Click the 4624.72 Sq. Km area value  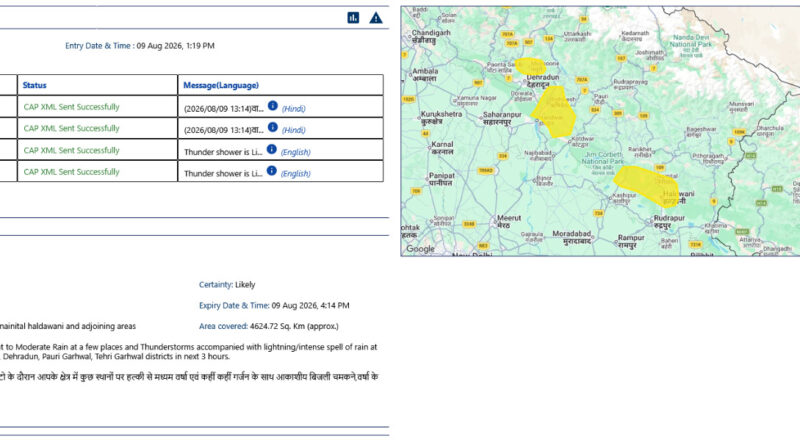tap(294, 326)
